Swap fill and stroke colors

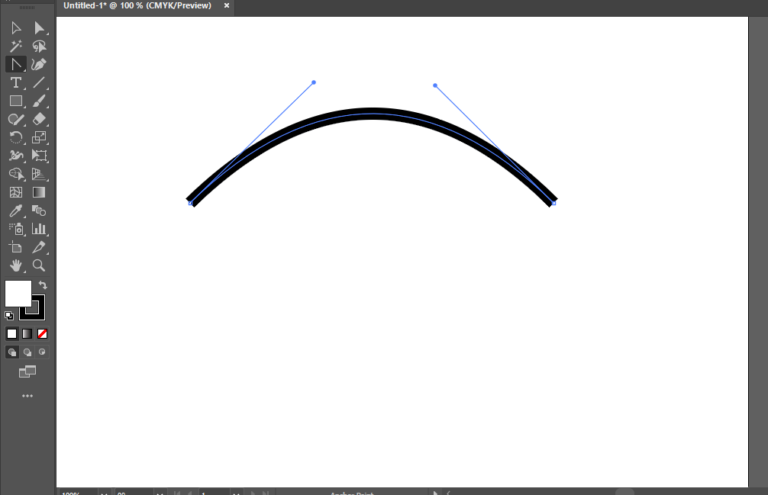pyautogui.click(x=43, y=285)
